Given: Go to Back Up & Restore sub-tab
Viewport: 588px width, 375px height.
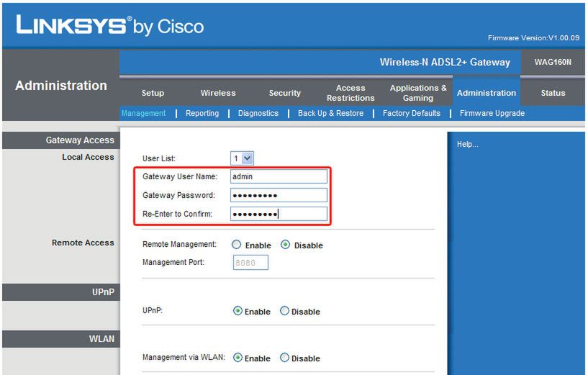Looking at the screenshot, I should [x=331, y=113].
